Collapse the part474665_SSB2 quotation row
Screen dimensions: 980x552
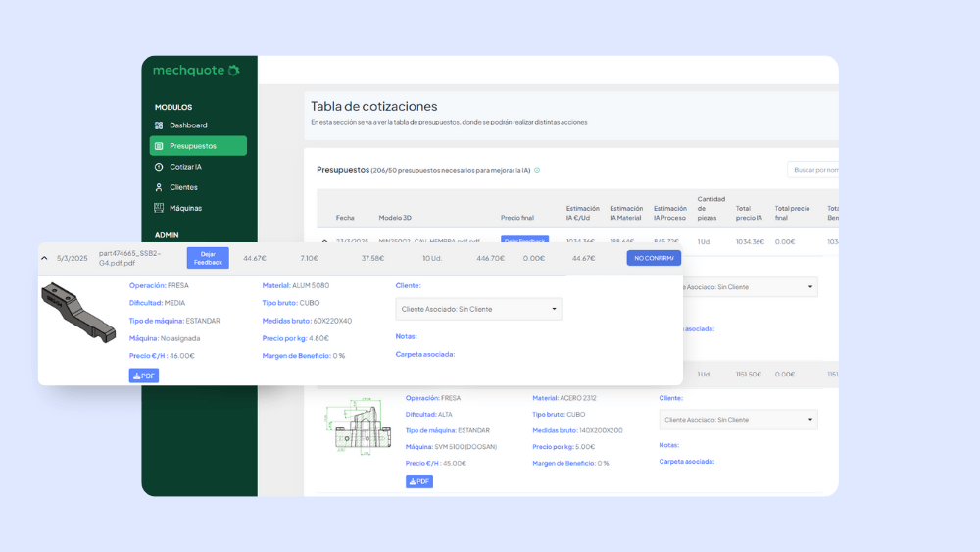[44, 258]
